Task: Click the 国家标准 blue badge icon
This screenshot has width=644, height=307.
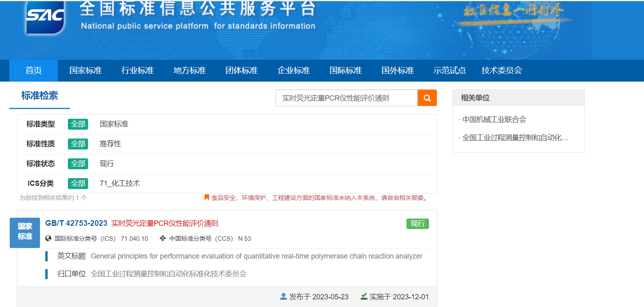Action: (x=25, y=232)
